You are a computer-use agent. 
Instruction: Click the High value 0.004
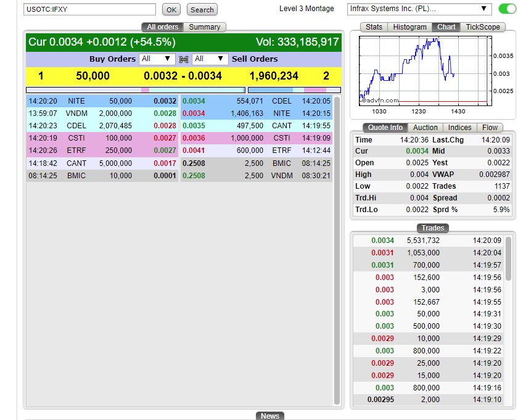coord(419,175)
